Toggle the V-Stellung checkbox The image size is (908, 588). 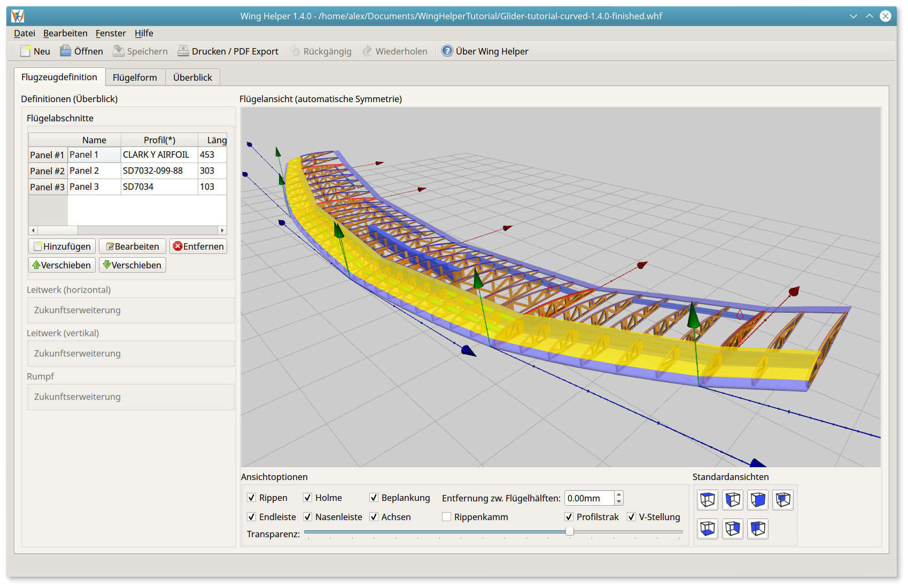(x=631, y=517)
